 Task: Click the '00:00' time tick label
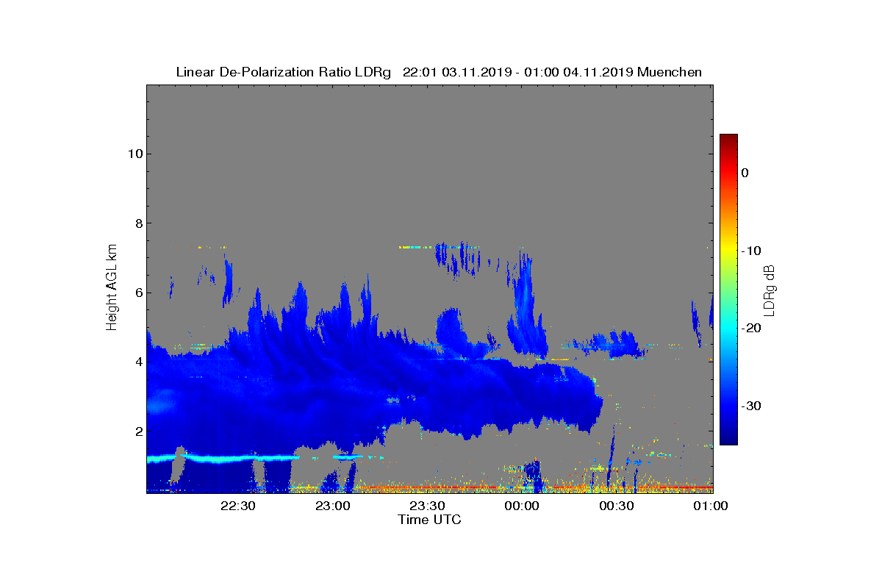click(x=522, y=506)
